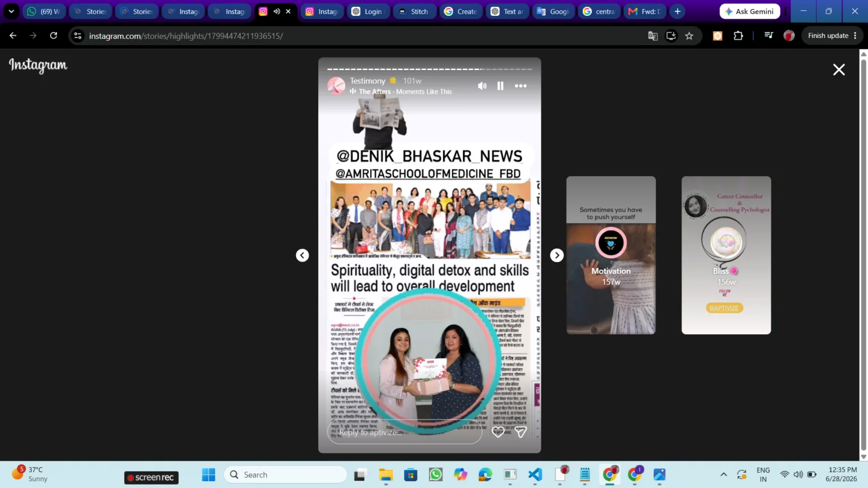Switch to the Text ar tab

pyautogui.click(x=507, y=11)
